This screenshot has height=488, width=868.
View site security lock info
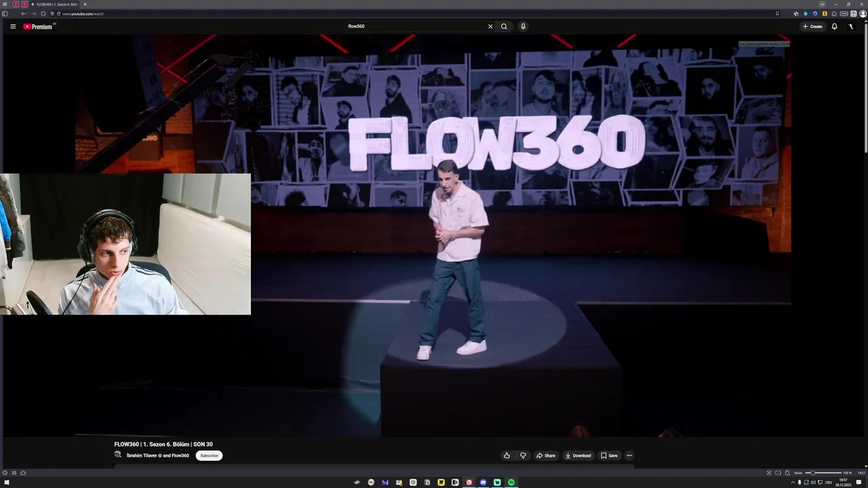pyautogui.click(x=58, y=14)
